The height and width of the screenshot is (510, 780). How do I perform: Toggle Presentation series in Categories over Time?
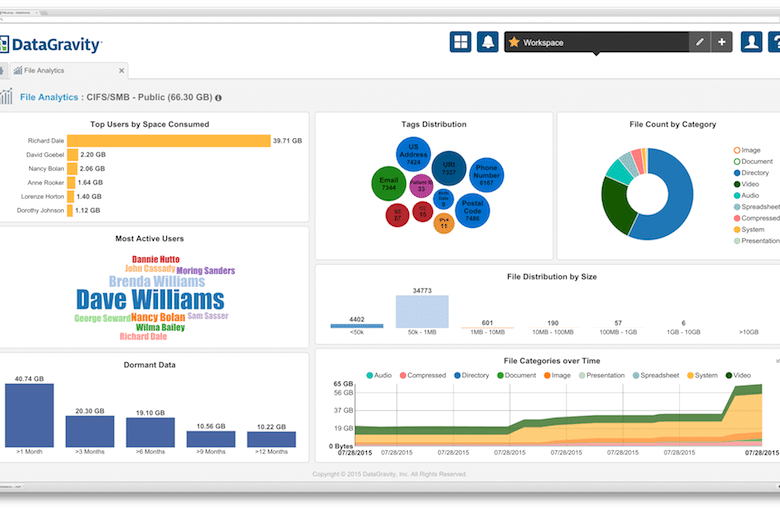coord(601,375)
